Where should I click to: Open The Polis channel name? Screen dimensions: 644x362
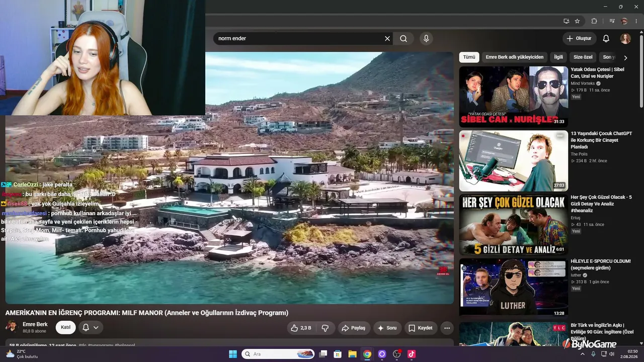click(579, 154)
